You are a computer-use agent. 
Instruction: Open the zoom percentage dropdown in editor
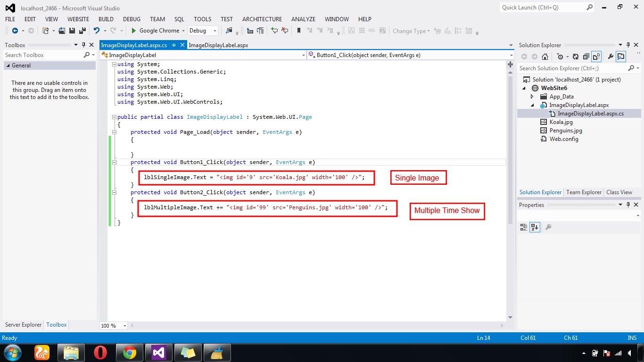click(124, 325)
